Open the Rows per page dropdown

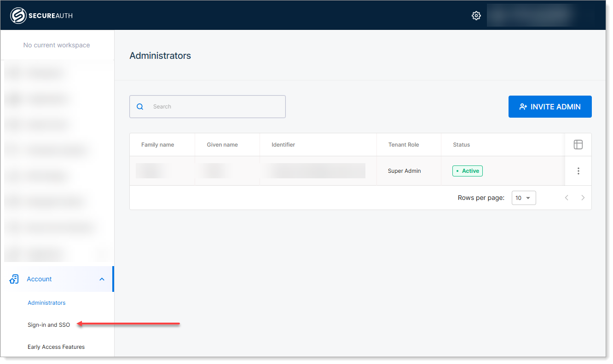coord(524,198)
